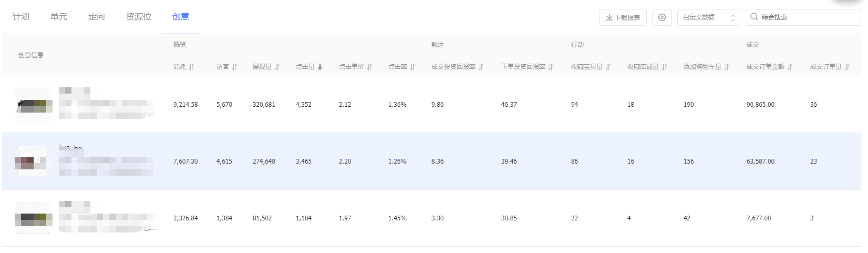The height and width of the screenshot is (253, 868).
Task: Click the settings gear icon
Action: [x=662, y=17]
